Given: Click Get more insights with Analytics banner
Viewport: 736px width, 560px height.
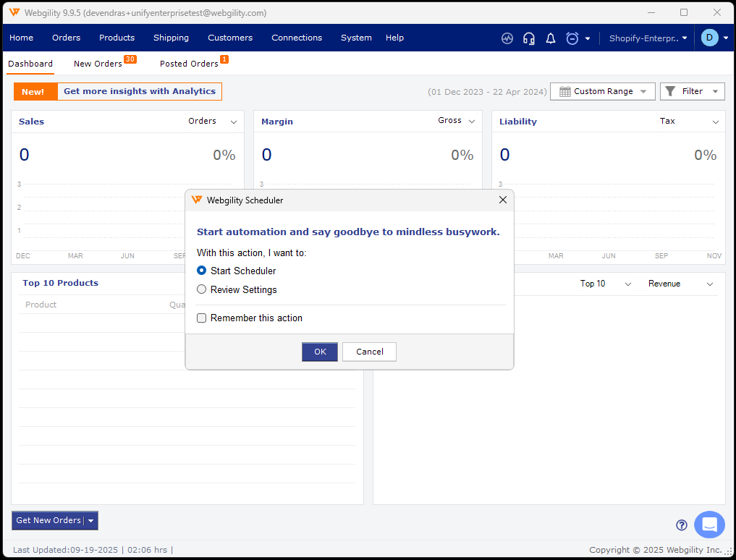Looking at the screenshot, I should pos(140,91).
